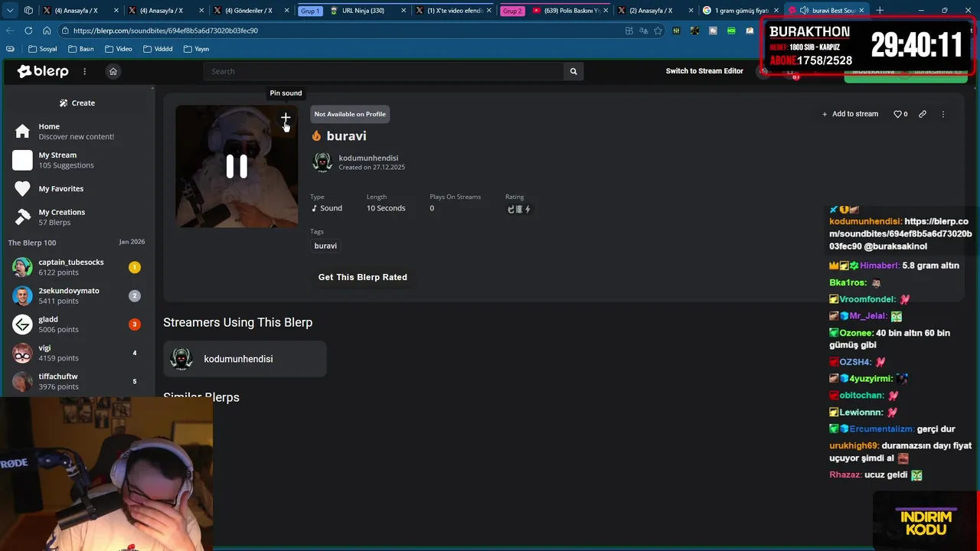Open the Blerp logo home link

[44, 71]
